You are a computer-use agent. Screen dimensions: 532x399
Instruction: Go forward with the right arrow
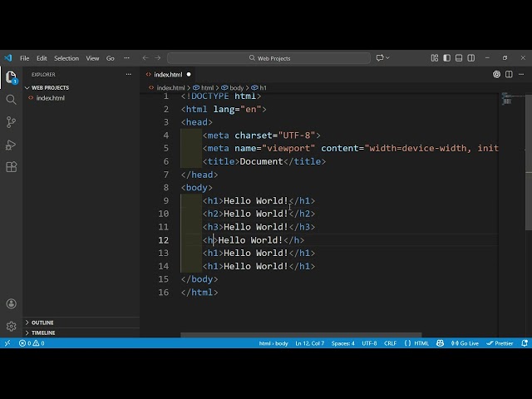[x=158, y=58]
